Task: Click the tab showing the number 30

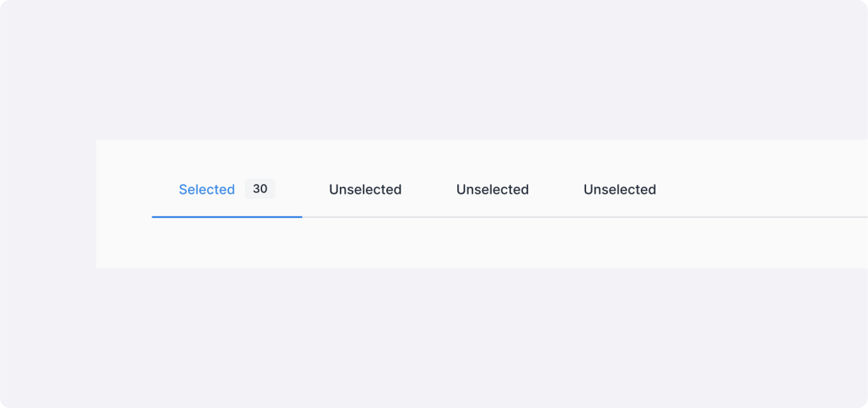Action: pos(227,190)
